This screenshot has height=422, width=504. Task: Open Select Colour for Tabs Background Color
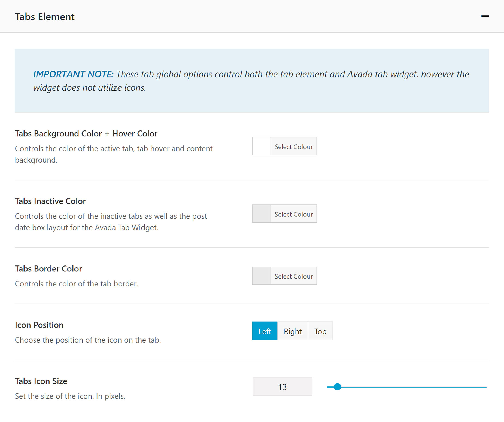[293, 146]
